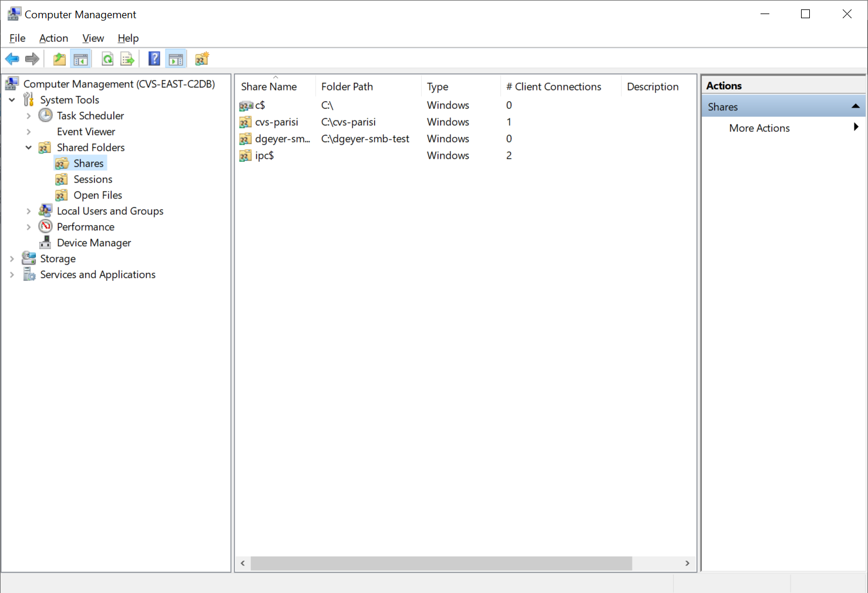Open More Actions submenu
The width and height of the screenshot is (868, 593).
[759, 128]
